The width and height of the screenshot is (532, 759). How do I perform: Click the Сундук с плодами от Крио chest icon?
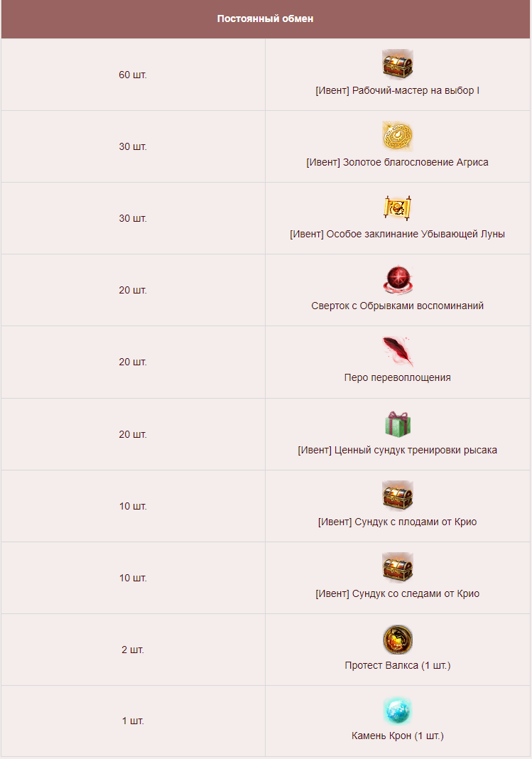pyautogui.click(x=398, y=495)
